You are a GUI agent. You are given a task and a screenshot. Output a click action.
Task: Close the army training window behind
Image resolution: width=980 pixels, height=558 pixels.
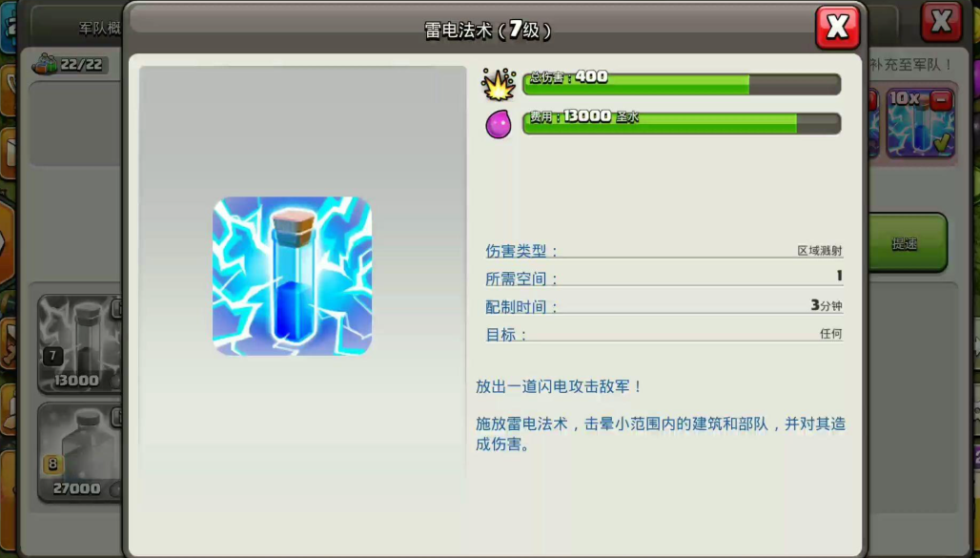[941, 22]
